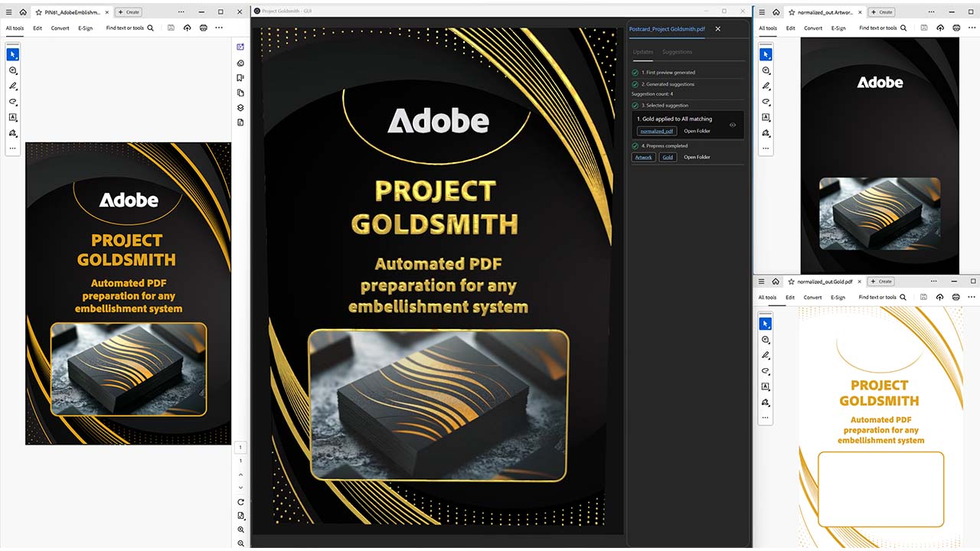Open the hamburger menu in the top-left corner

tap(9, 11)
